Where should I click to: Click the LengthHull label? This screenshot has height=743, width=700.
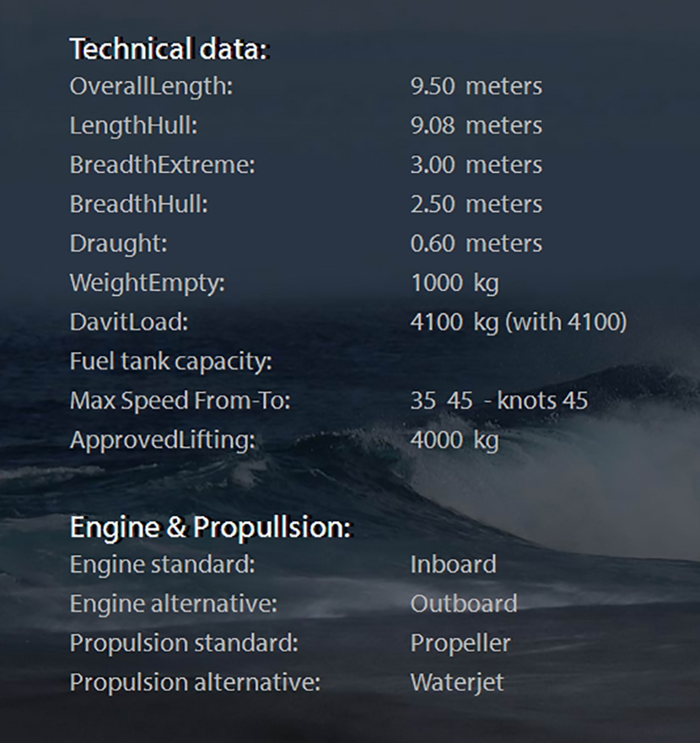(x=133, y=126)
